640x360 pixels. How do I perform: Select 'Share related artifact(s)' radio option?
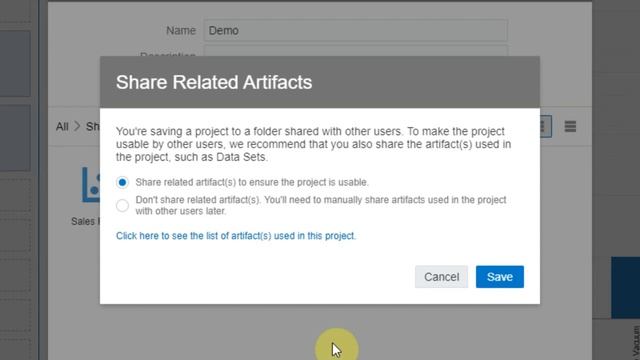point(122,182)
